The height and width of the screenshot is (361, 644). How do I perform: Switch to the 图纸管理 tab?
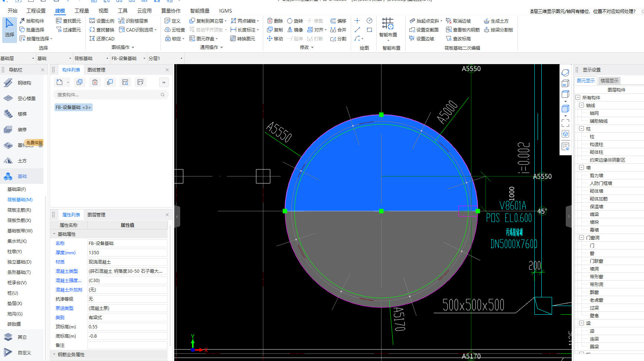(x=96, y=70)
